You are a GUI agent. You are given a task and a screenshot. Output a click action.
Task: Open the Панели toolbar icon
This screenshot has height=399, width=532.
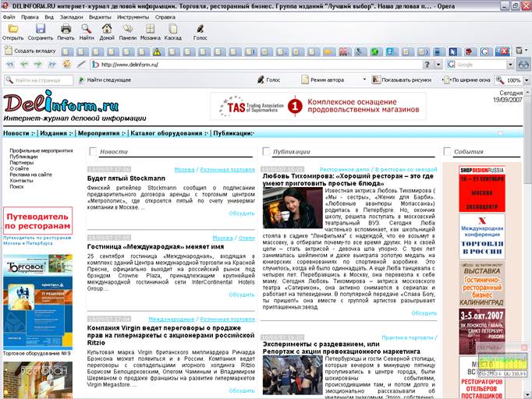[128, 29]
